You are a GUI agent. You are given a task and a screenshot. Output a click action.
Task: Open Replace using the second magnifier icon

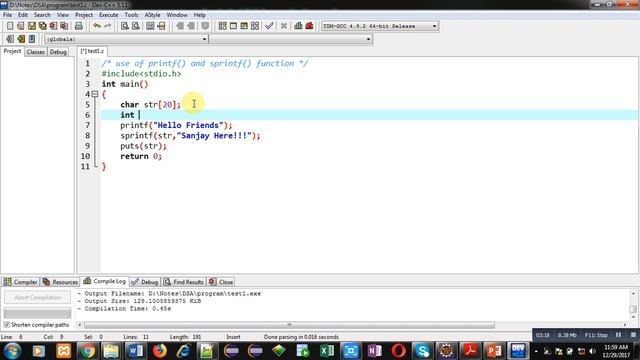(136, 26)
